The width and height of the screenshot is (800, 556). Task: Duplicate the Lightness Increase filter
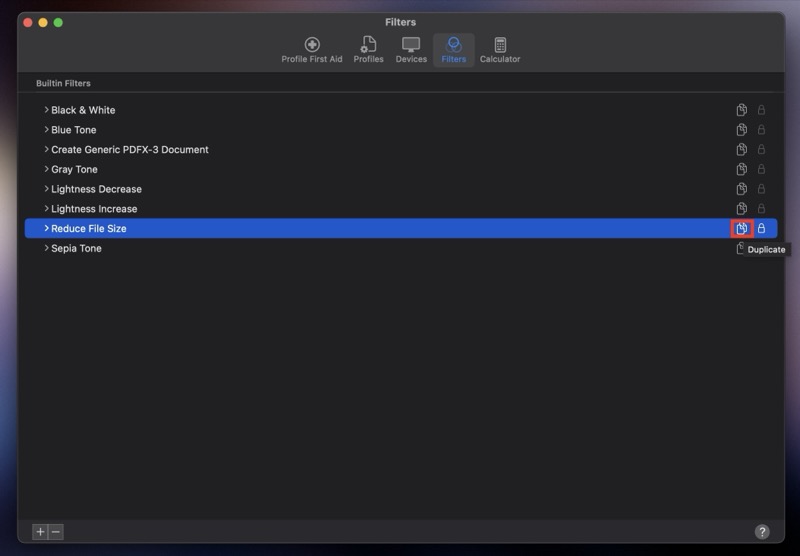[741, 209]
